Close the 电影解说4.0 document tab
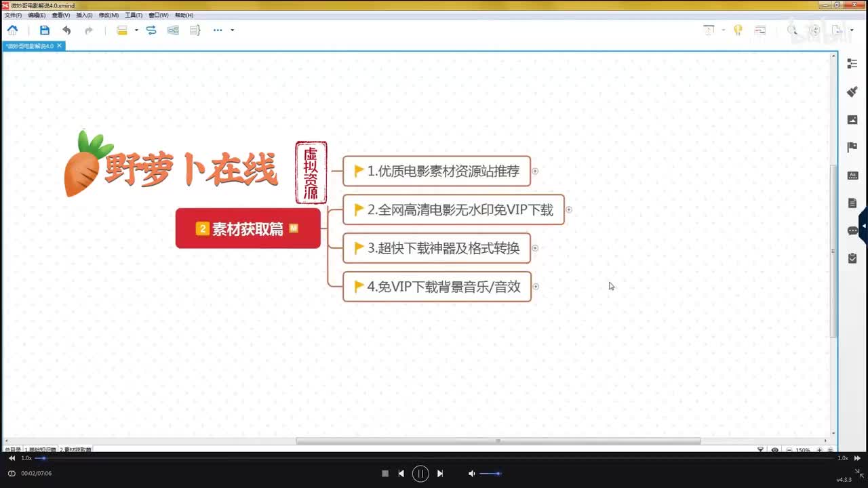The height and width of the screenshot is (488, 868). point(59,46)
